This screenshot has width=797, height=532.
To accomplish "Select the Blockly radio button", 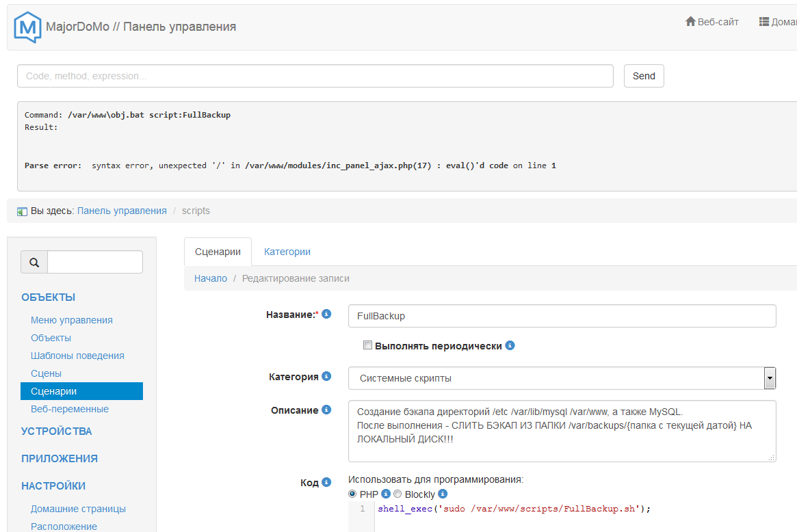I will (x=397, y=494).
